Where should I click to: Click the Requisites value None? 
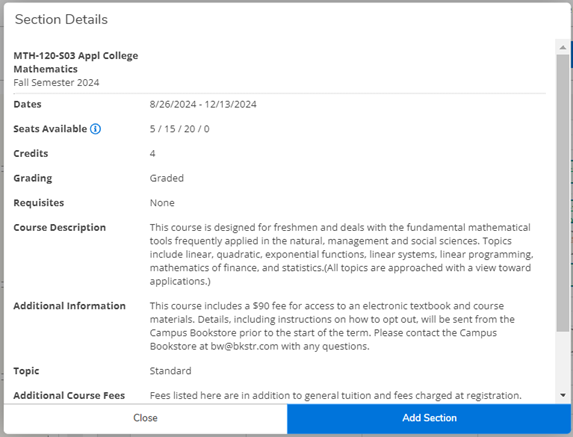(x=162, y=203)
